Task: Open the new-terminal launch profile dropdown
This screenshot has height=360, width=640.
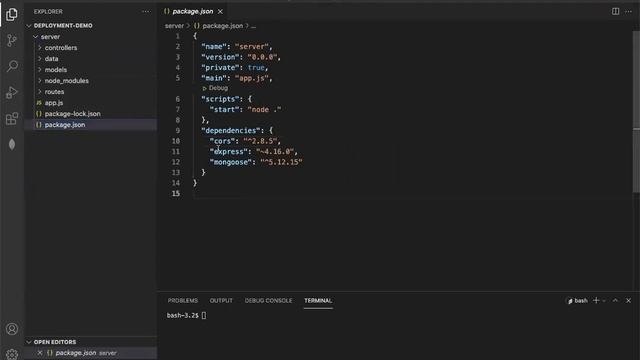Action: pos(604,301)
